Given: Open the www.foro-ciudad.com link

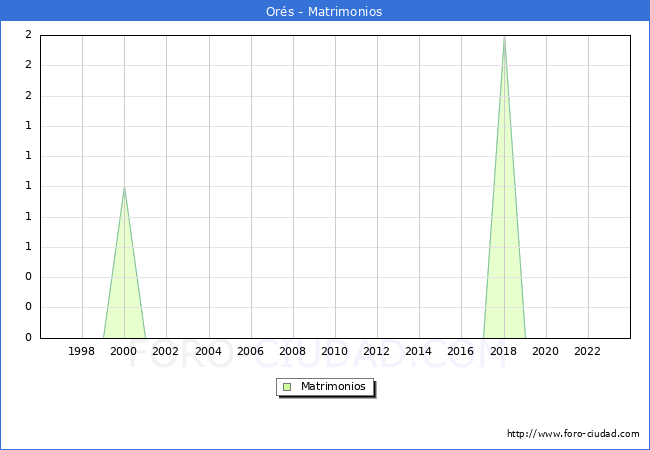Looking at the screenshot, I should click(x=573, y=434).
